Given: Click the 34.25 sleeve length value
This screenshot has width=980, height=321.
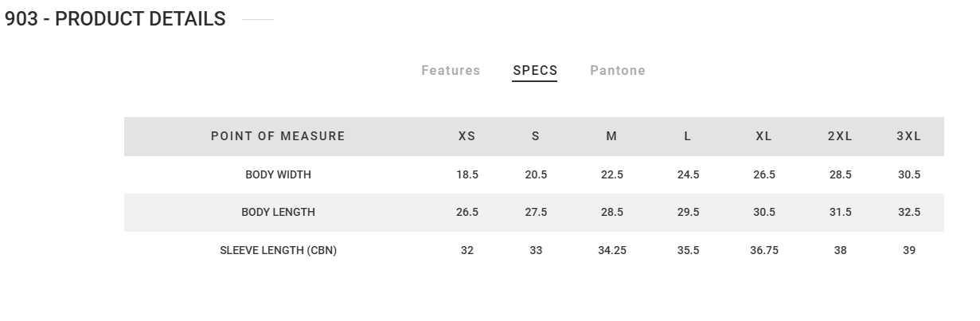Looking at the screenshot, I should (611, 250).
